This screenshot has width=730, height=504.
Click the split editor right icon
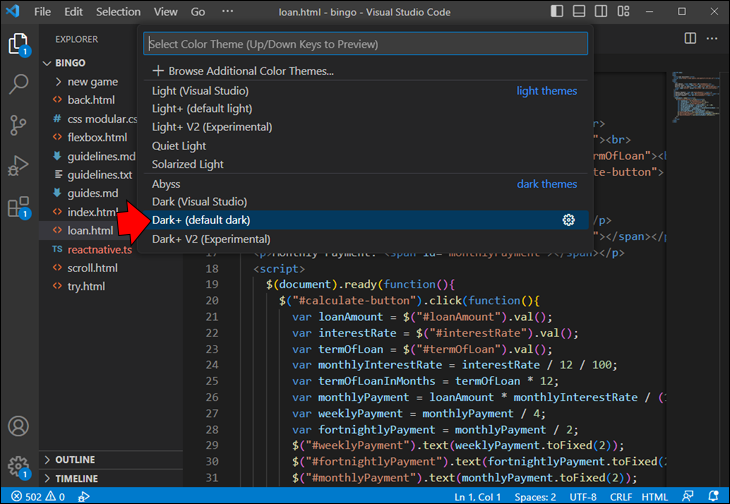click(690, 38)
